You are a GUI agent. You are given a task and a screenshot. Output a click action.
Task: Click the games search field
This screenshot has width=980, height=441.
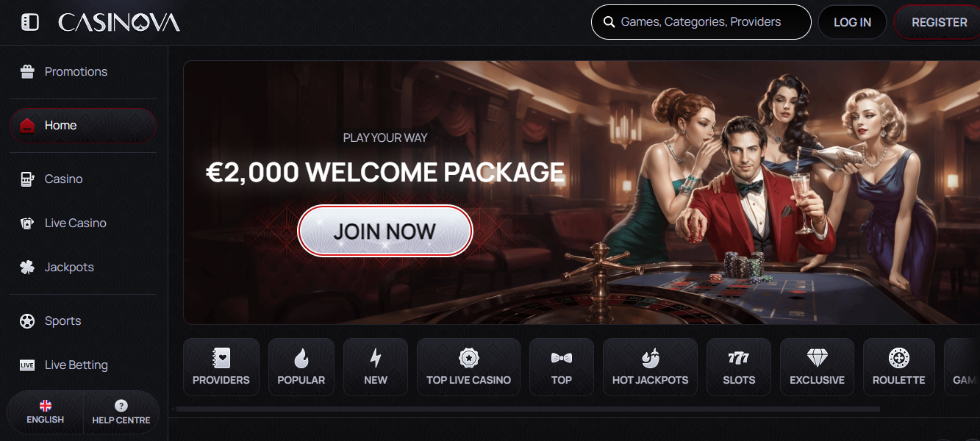click(x=701, y=22)
